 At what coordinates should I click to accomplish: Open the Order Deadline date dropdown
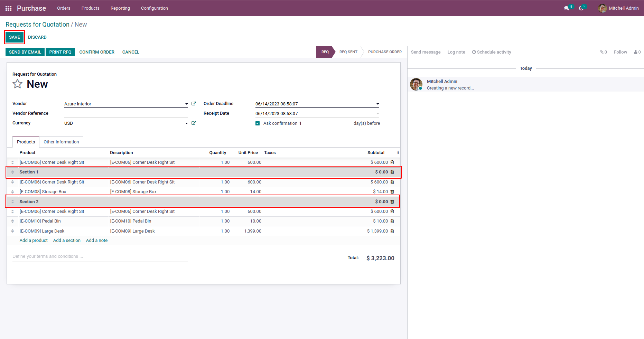tap(377, 104)
